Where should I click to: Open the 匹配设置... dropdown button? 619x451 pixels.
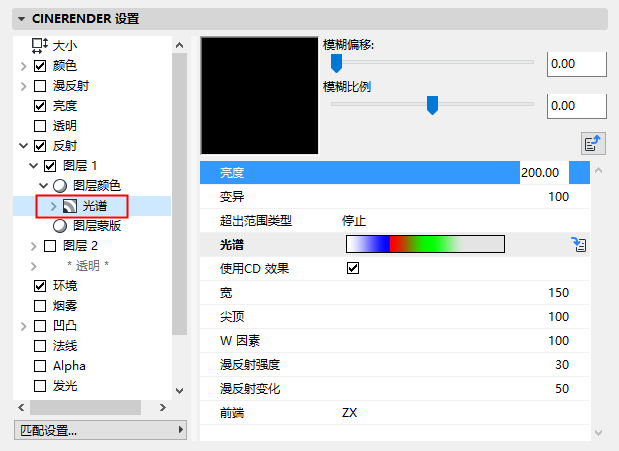point(100,430)
